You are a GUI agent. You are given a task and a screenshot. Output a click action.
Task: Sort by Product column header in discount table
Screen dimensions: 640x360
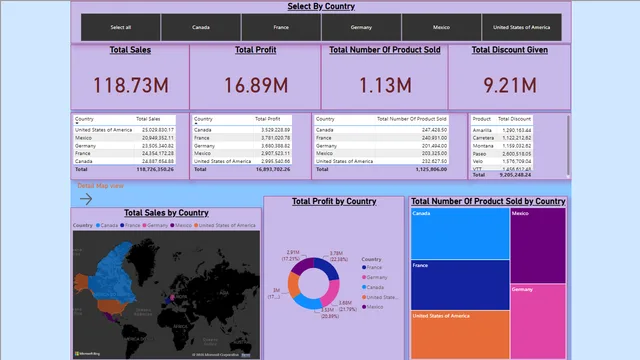tap(482, 119)
